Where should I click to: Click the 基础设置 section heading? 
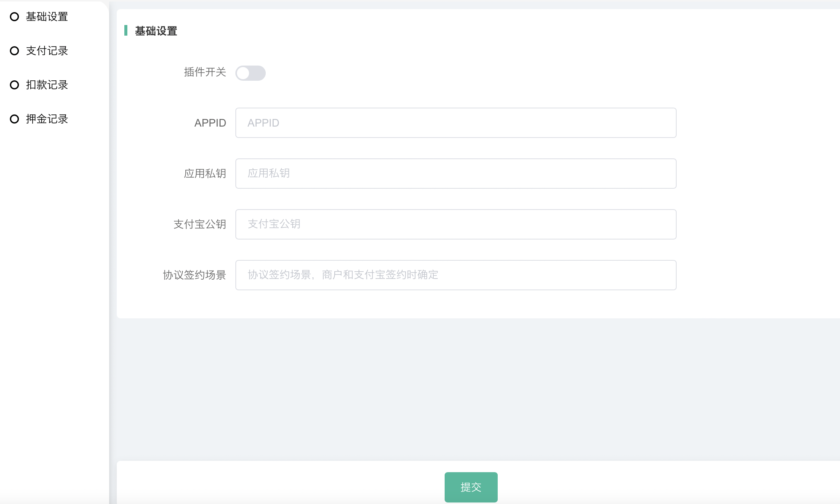156,31
